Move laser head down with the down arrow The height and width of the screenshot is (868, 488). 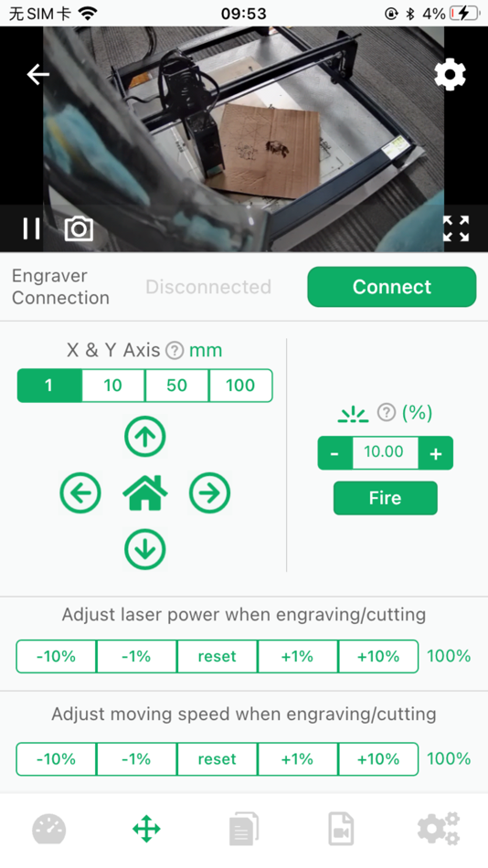(145, 549)
